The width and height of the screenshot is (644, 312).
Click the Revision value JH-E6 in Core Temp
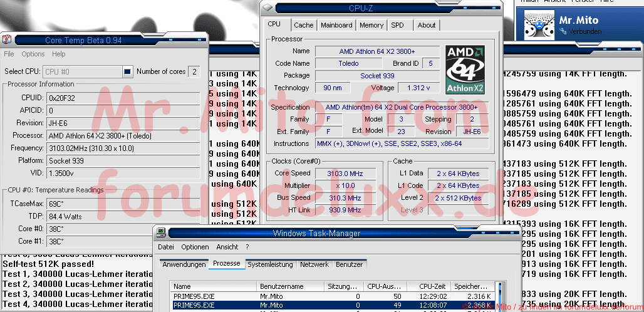(123, 123)
